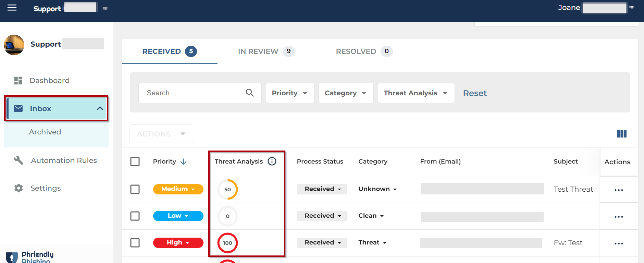
Task: Open the Threat category dropdown
Action: [372, 242]
